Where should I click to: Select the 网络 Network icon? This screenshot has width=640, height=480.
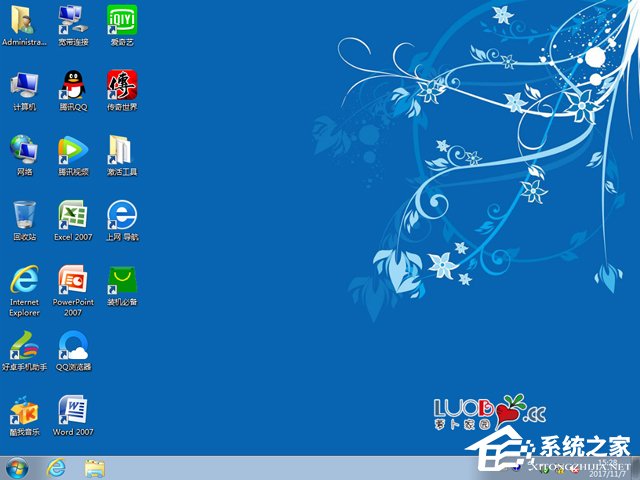(24, 149)
